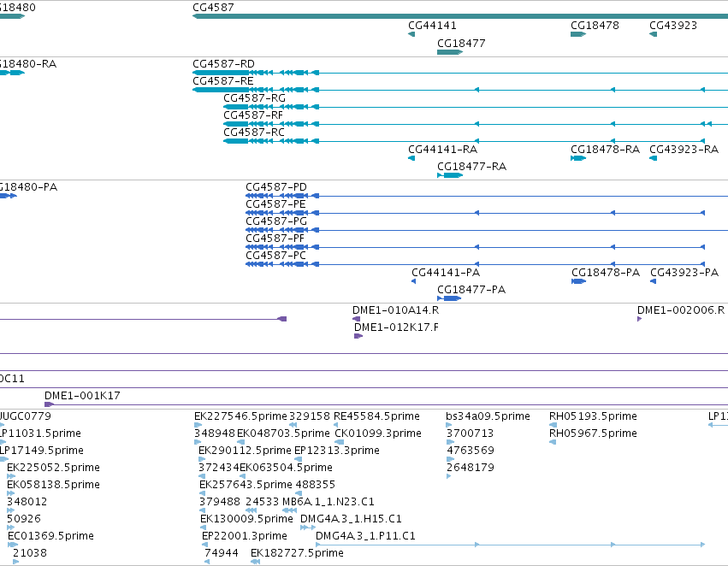
Task: Click the CG18478 gene arrow
Action: 578,34
